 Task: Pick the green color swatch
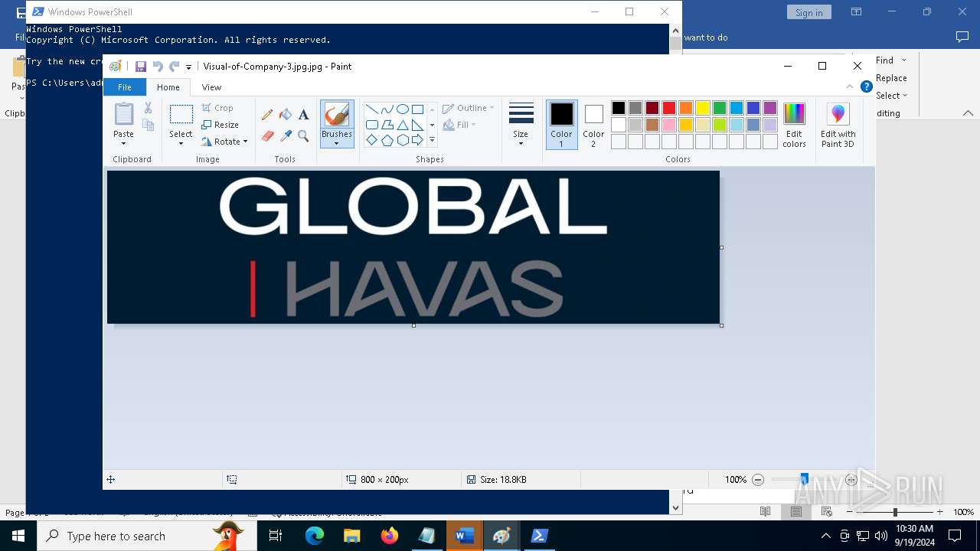coord(720,108)
